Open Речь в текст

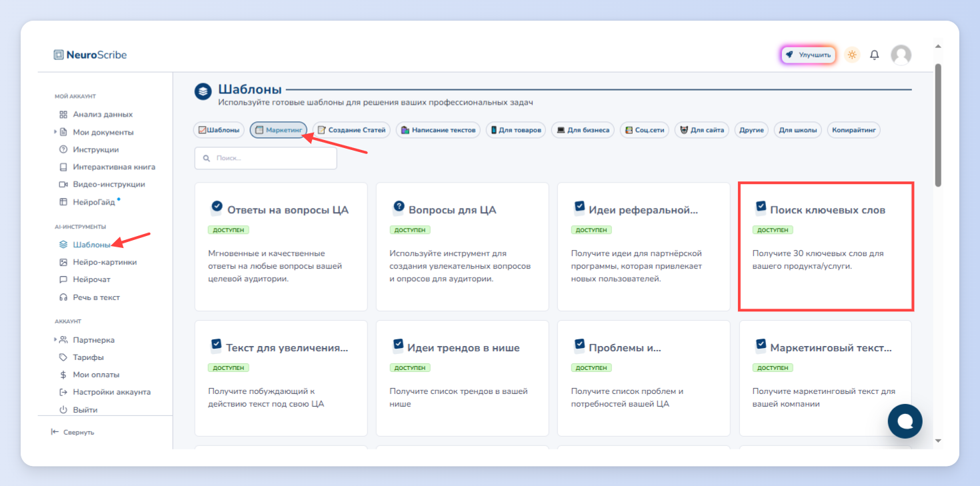click(96, 297)
